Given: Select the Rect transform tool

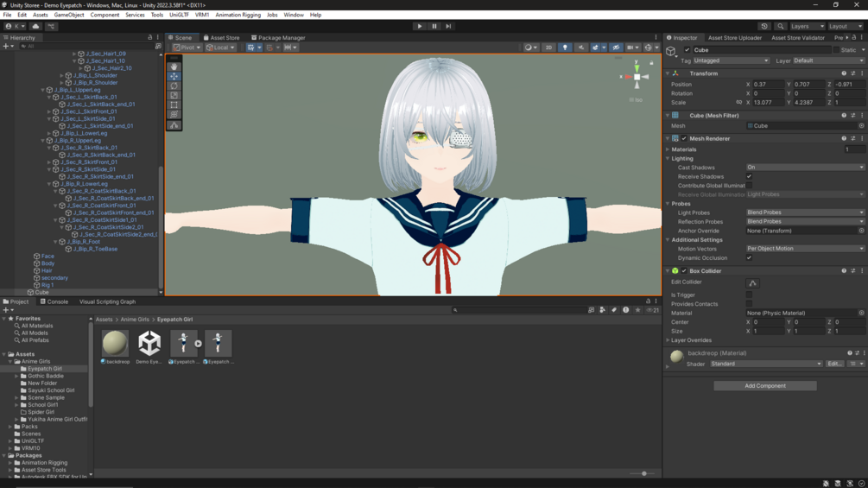Looking at the screenshot, I should click(x=174, y=105).
